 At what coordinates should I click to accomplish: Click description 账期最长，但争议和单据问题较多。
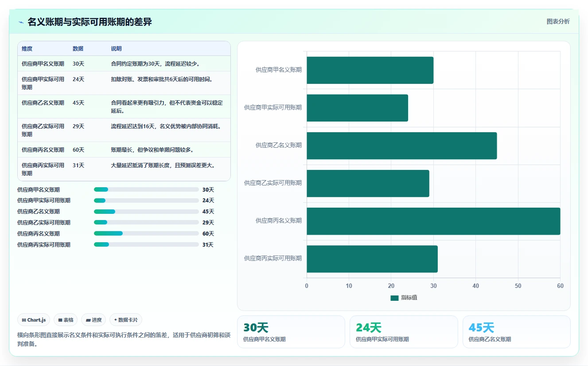(152, 150)
